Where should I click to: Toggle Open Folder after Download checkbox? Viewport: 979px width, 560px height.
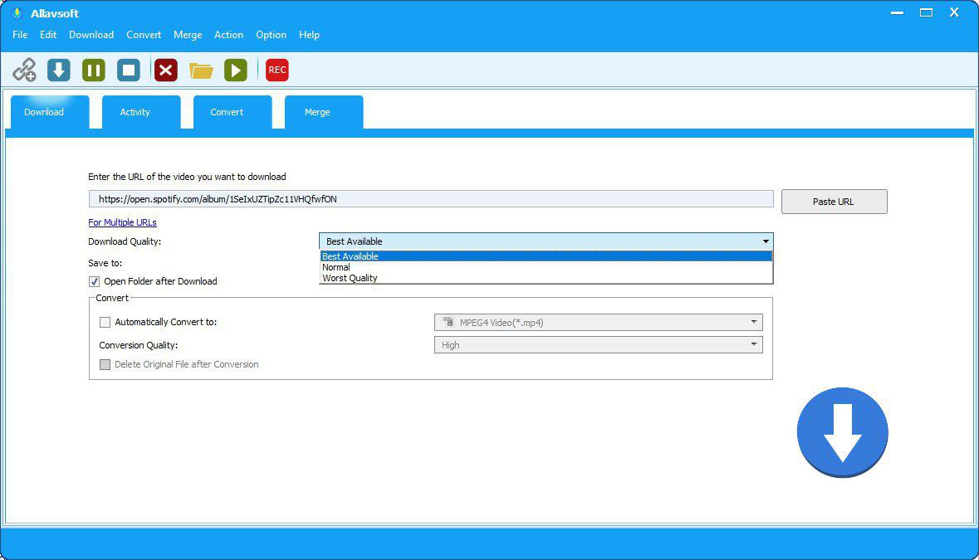tap(95, 281)
